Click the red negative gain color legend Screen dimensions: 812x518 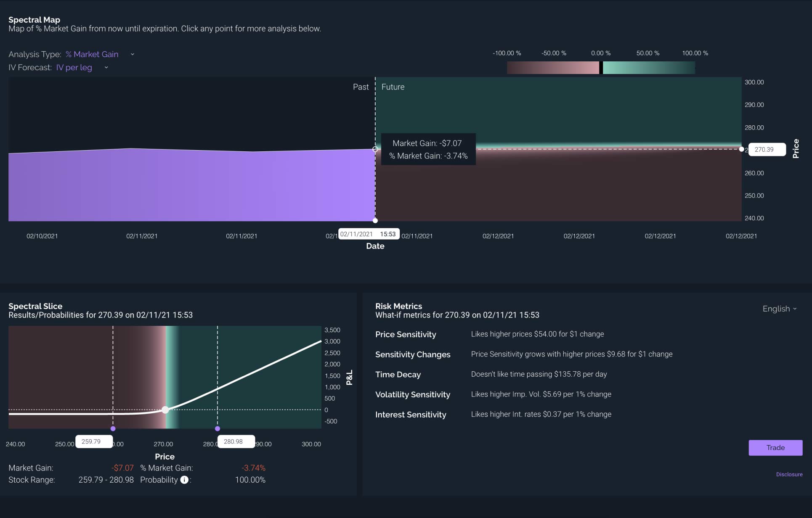(552, 68)
